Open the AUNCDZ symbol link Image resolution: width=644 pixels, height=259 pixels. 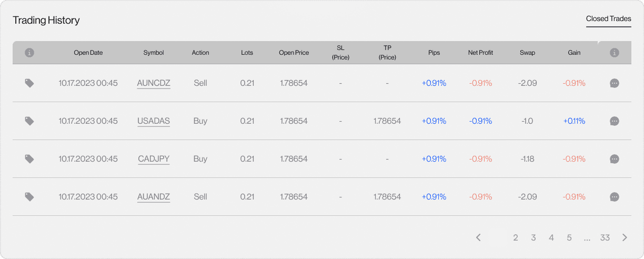coord(154,83)
